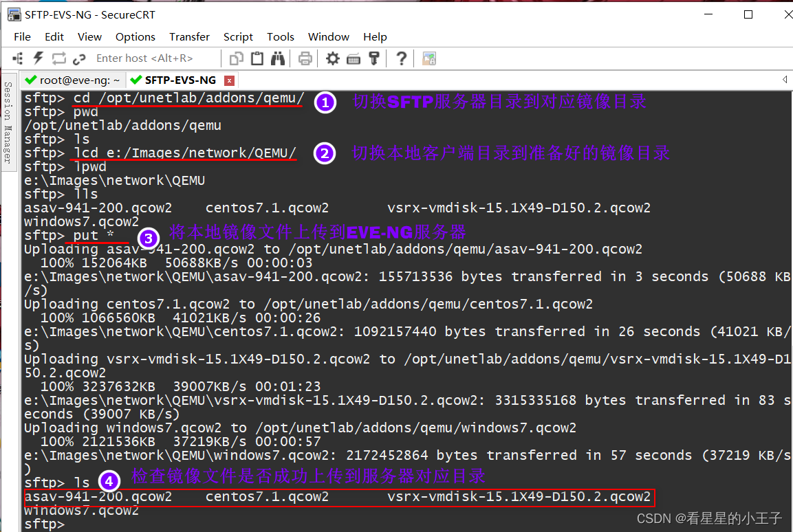Click the Connect in Tab chain icon
The height and width of the screenshot is (532, 793).
[79, 59]
